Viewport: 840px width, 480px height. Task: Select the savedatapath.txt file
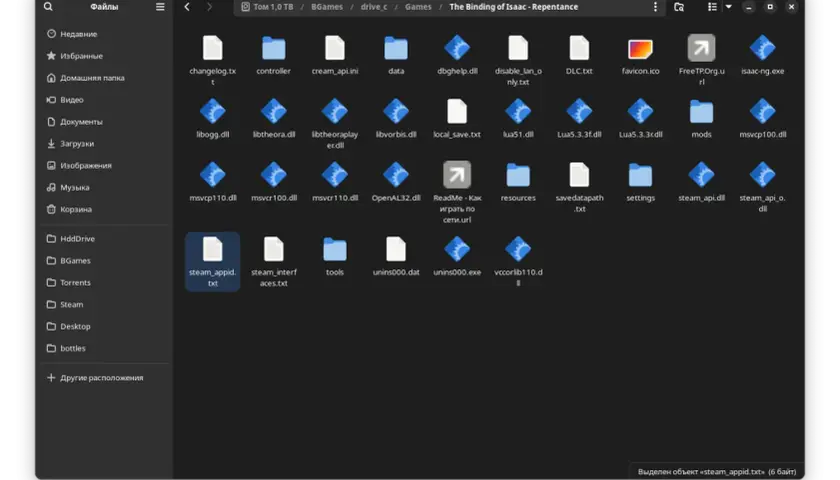(579, 186)
